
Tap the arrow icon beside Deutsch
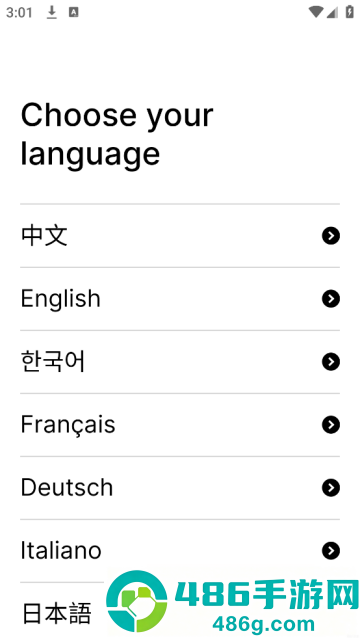tap(331, 488)
